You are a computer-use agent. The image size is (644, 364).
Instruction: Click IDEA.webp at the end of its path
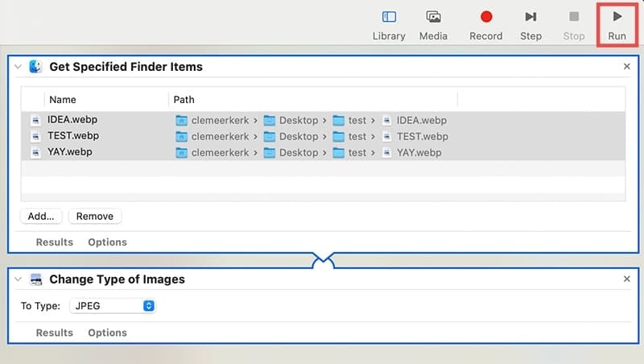[x=414, y=120]
